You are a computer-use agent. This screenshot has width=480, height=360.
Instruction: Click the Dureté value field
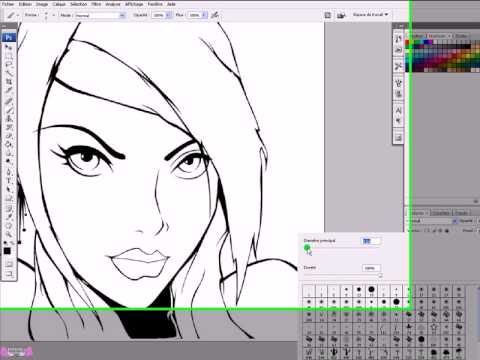371,268
